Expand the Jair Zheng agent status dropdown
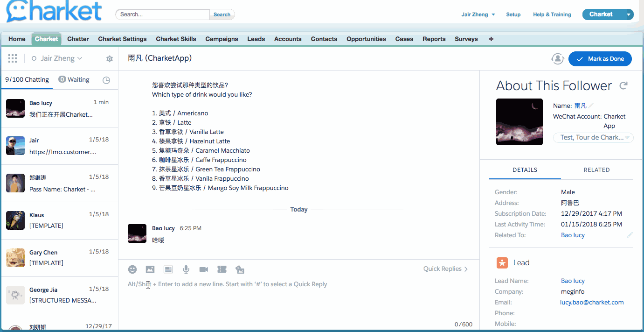 (57, 58)
